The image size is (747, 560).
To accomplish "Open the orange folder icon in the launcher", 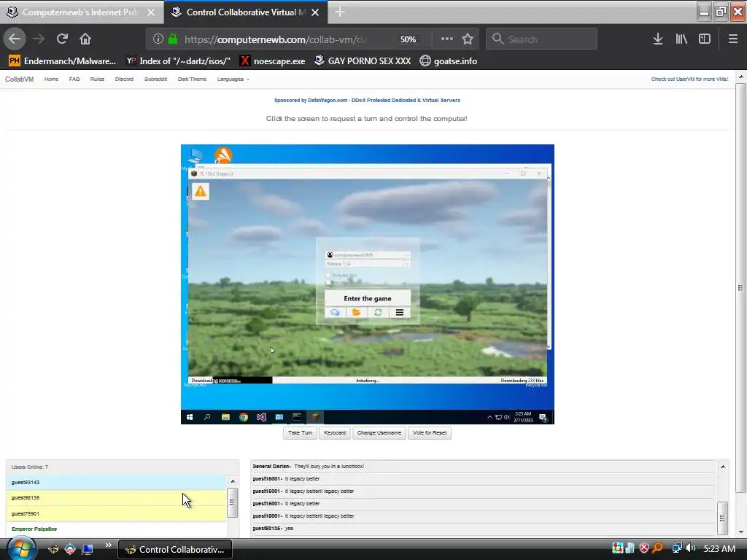I will pos(356,312).
